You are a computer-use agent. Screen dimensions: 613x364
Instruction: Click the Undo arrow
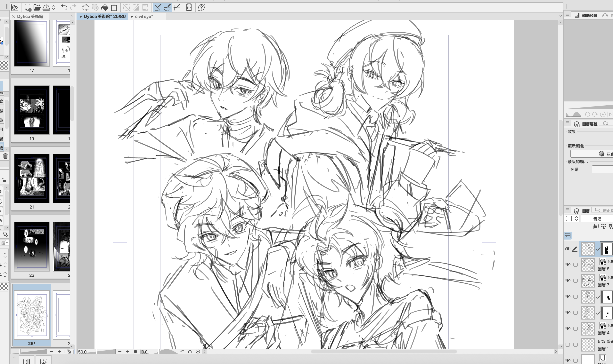point(64,7)
